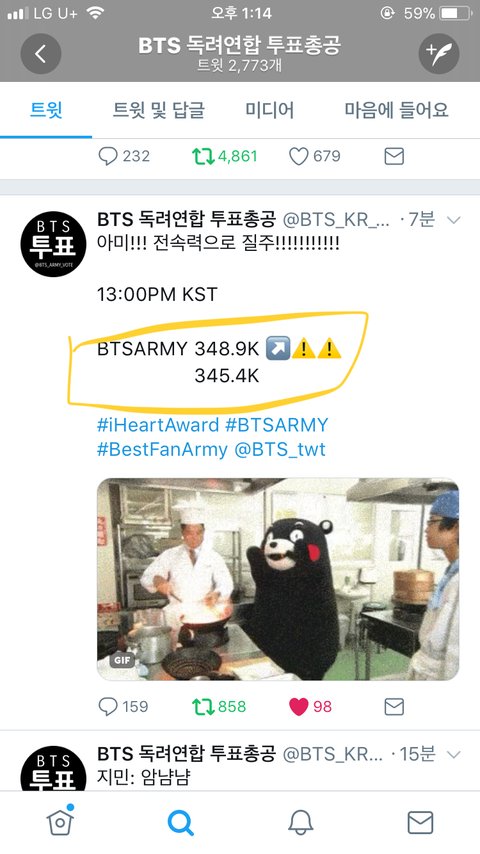
Task: Open BTS 투표 profile avatar
Action: coord(53,244)
